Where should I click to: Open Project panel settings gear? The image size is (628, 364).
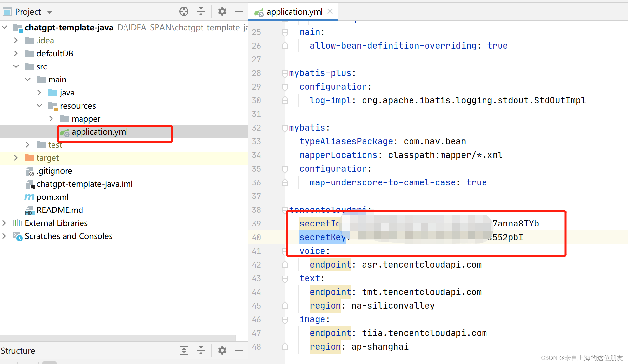[x=222, y=12]
